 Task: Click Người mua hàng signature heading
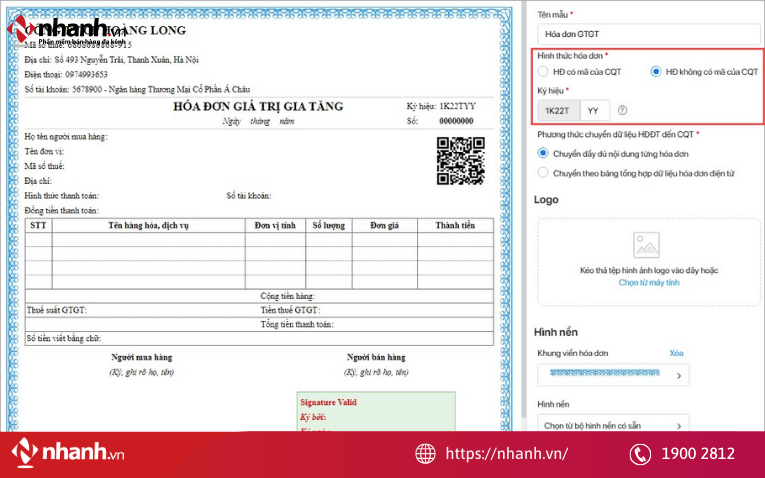point(141,357)
